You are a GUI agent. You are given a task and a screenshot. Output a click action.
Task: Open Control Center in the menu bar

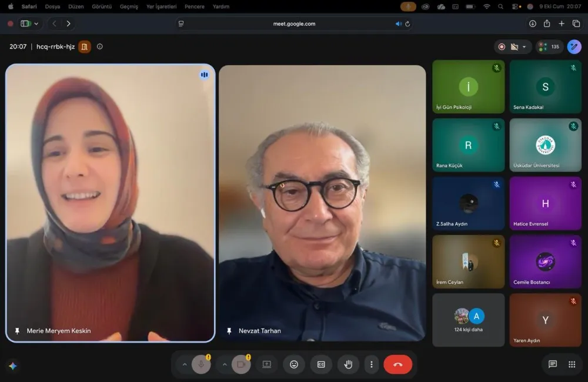coord(516,6)
